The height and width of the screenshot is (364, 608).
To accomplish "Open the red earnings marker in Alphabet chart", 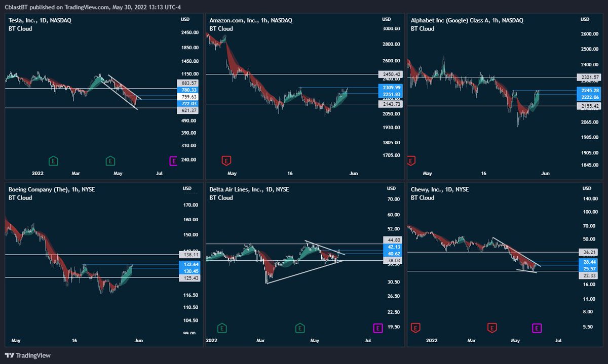I will click(x=411, y=161).
